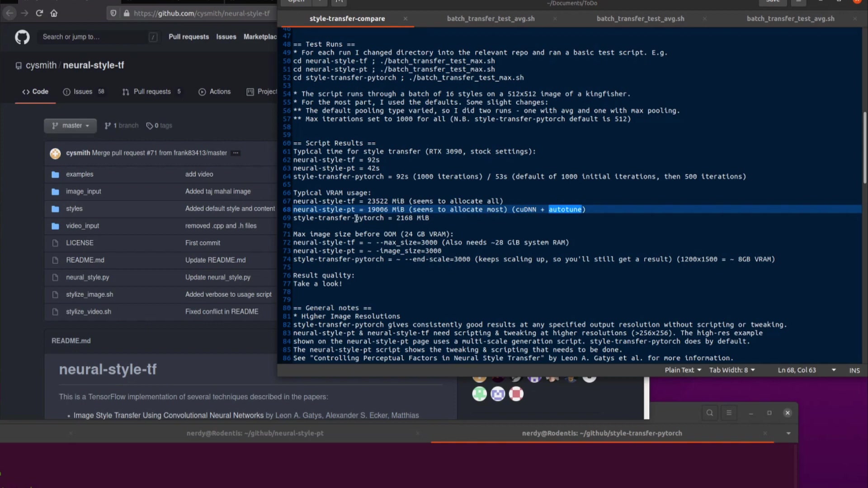Click Pull requests in GitHub header
Viewport: 868px width, 488px height.
189,37
